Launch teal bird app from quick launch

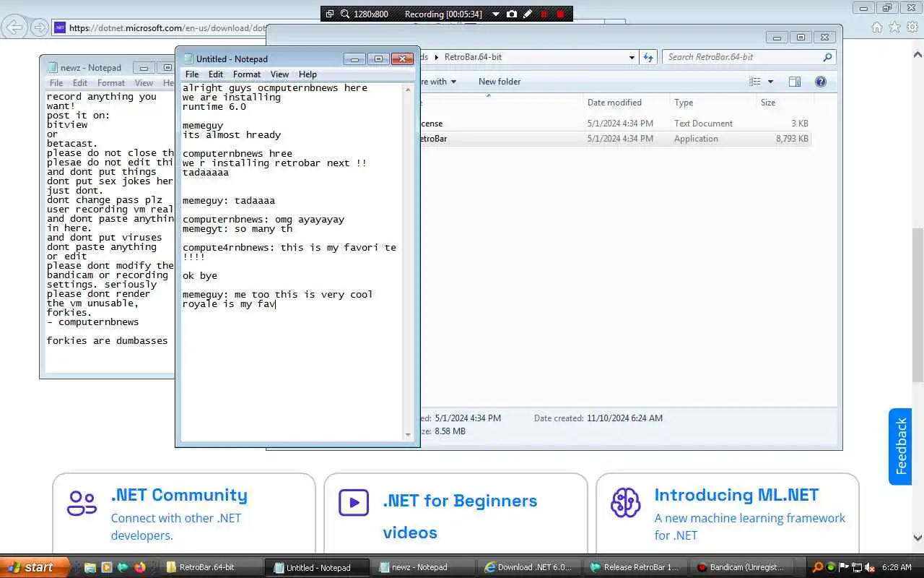(123, 567)
